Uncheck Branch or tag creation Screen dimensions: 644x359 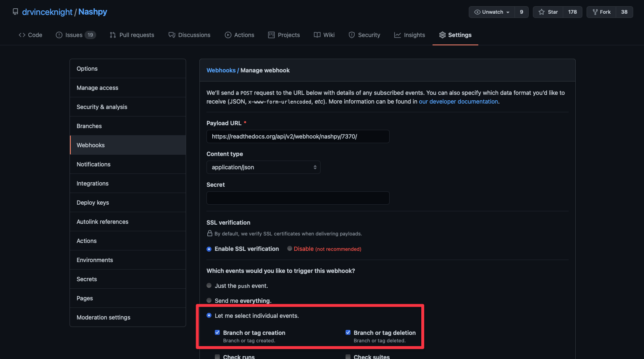point(217,332)
